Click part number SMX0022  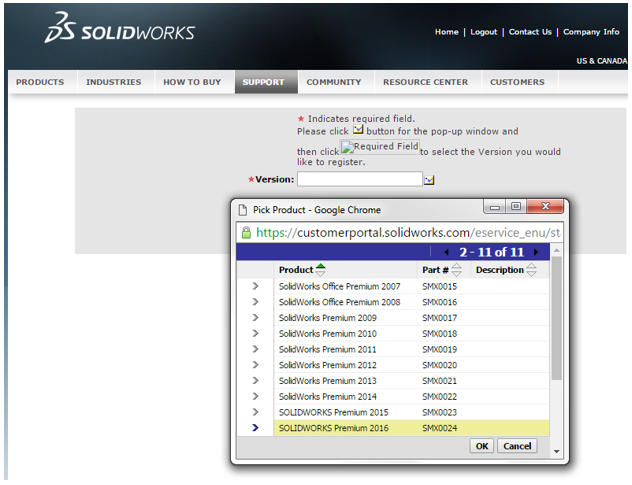[439, 396]
